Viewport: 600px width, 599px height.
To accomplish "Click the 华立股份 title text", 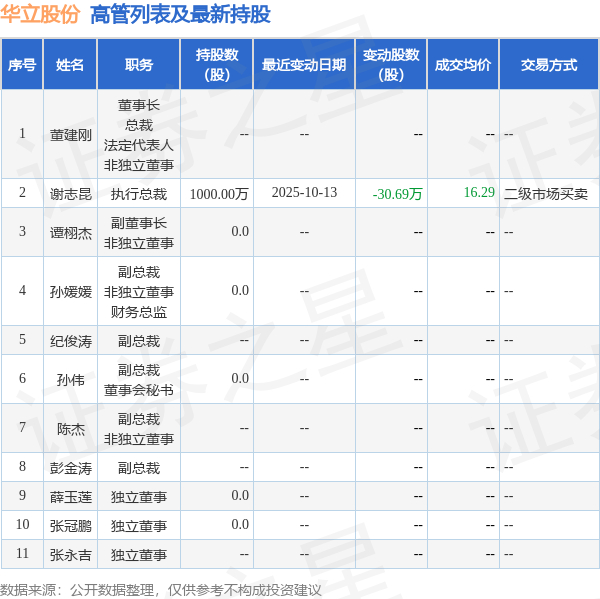I will 40,14.
